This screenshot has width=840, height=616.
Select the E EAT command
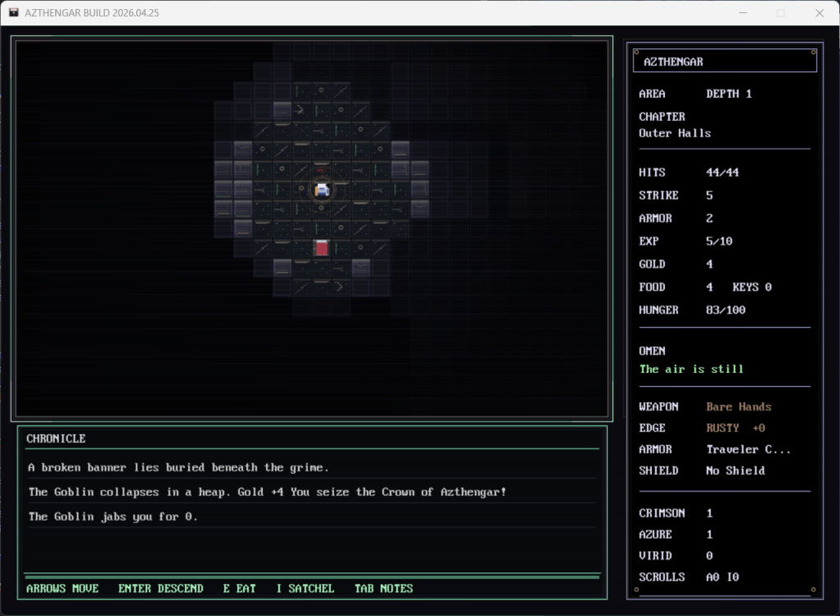(x=239, y=588)
